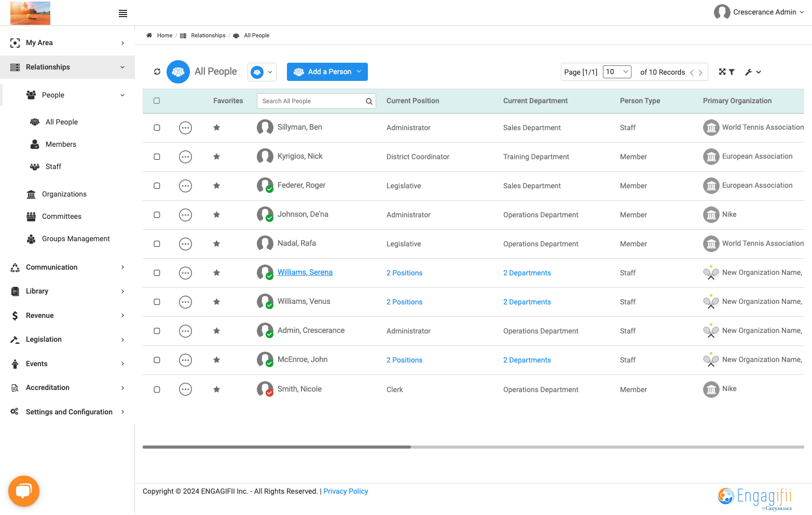Click the refresh icon beside All People
The width and height of the screenshot is (812, 515).
pyautogui.click(x=157, y=72)
